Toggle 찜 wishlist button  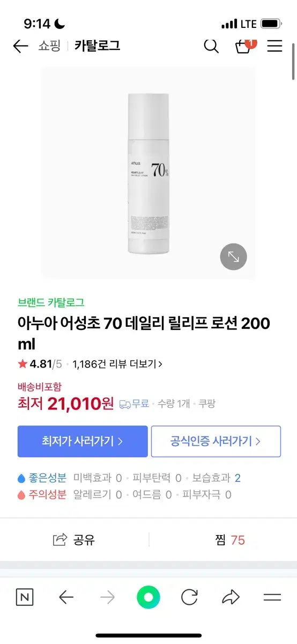pos(230,540)
